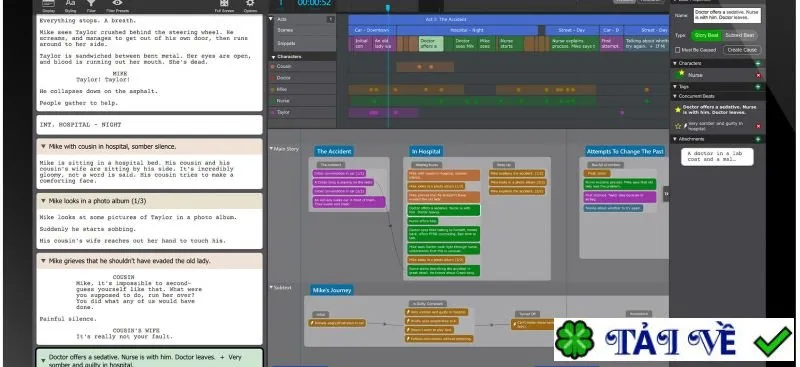Click the highlighted 'Doctor offers a sedative' green beat card
This screenshot has width=800, height=367.
tap(443, 210)
